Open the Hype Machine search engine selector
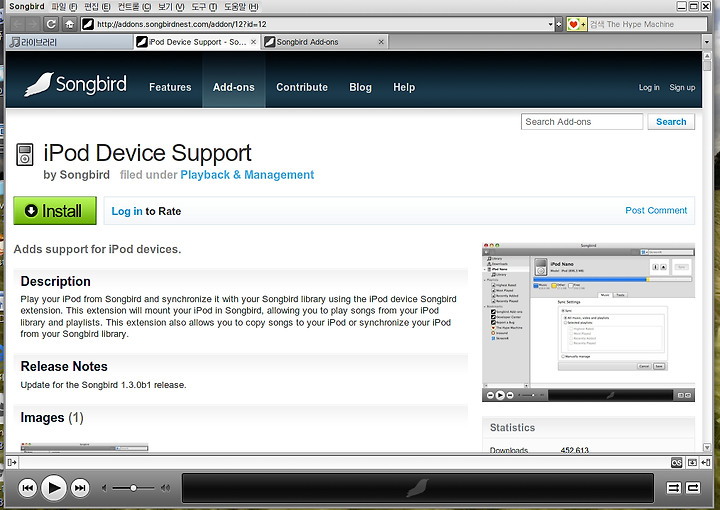Screen dimensions: 720x510 [576, 24]
